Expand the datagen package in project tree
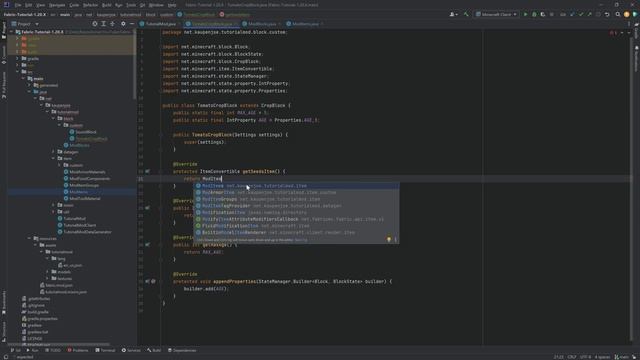 (53, 152)
